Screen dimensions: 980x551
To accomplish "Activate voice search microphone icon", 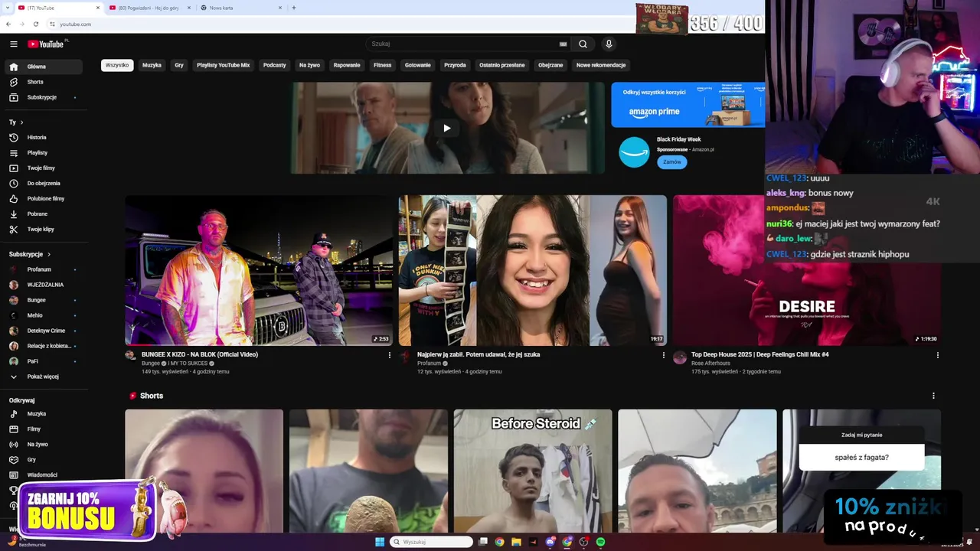I will (609, 44).
